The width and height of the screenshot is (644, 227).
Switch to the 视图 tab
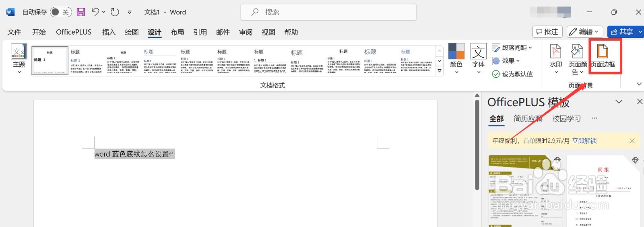pyautogui.click(x=268, y=32)
